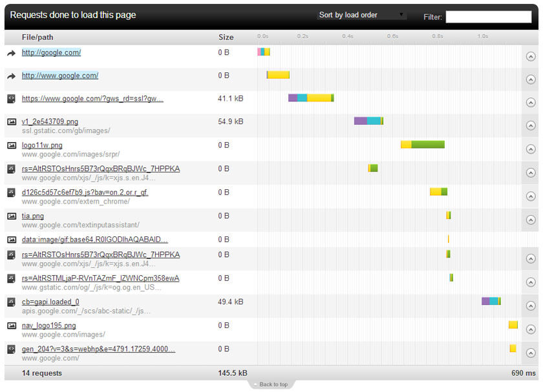Click the timing bar for http://google.com/
Image resolution: width=543 pixels, height=392 pixels.
[264, 52]
